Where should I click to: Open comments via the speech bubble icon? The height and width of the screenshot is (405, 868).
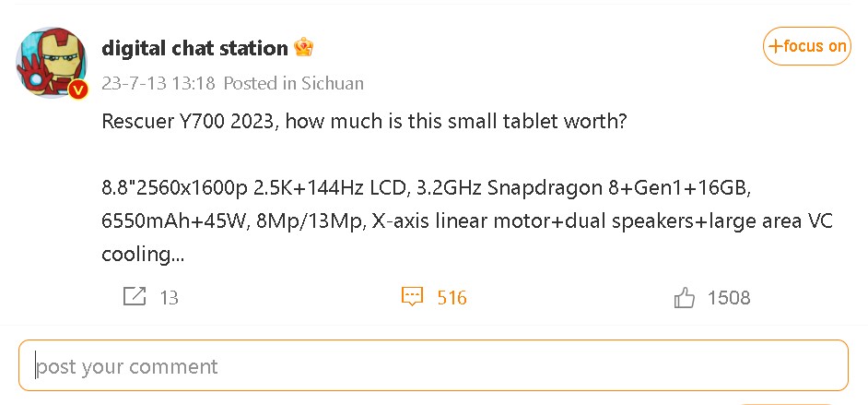point(412,297)
